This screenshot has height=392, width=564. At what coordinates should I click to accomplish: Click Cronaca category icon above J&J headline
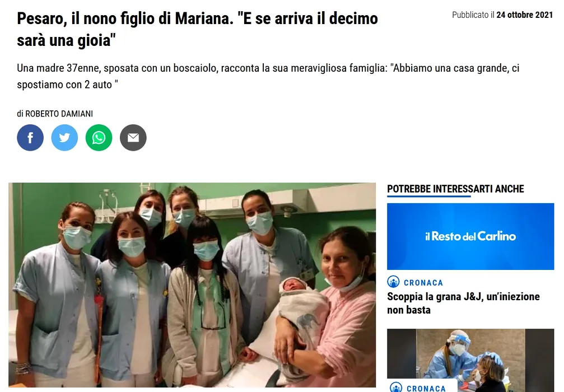point(394,282)
